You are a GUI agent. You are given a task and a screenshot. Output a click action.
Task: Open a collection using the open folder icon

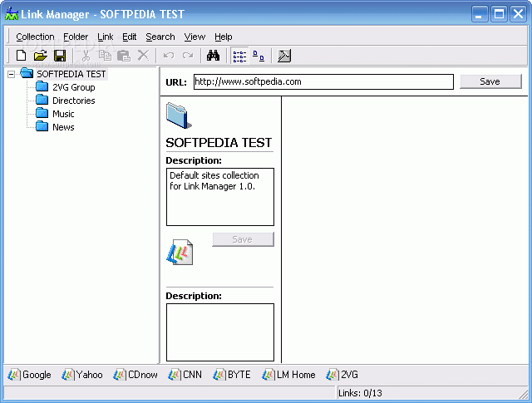pos(41,56)
